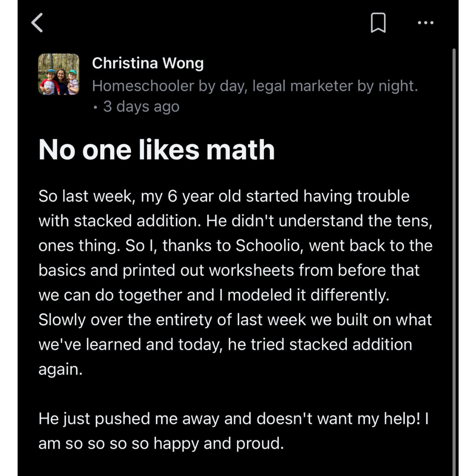Click the line starting "we can do together"
This screenshot has height=476, width=476.
pyautogui.click(x=214, y=295)
